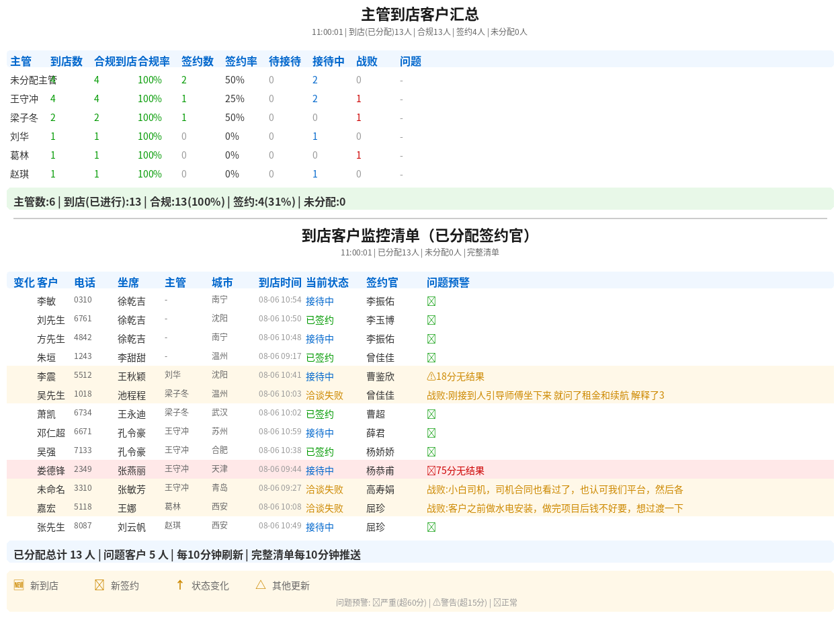Select supervisor 赵琪 in the summary table
Image resolution: width=840 pixels, height=640 pixels.
tap(19, 174)
